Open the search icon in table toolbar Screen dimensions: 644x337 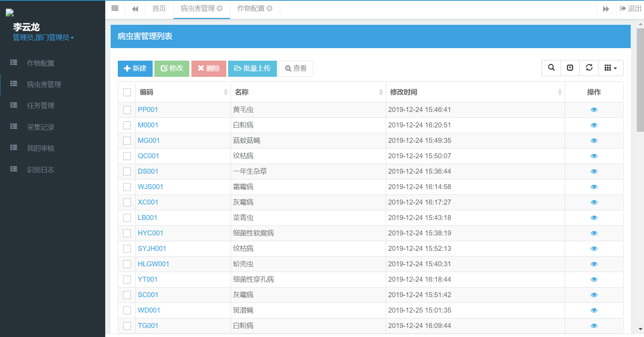coord(551,68)
